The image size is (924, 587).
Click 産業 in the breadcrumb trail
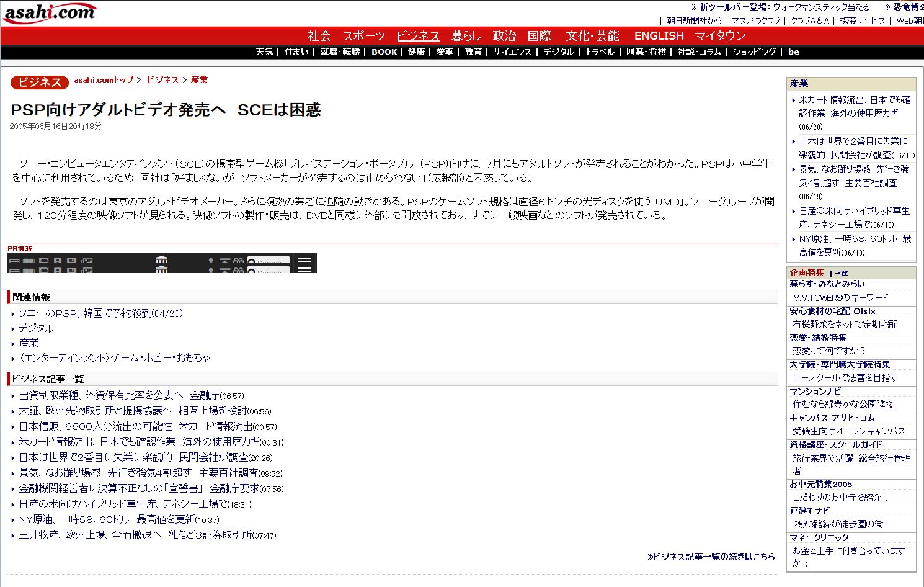coord(199,80)
